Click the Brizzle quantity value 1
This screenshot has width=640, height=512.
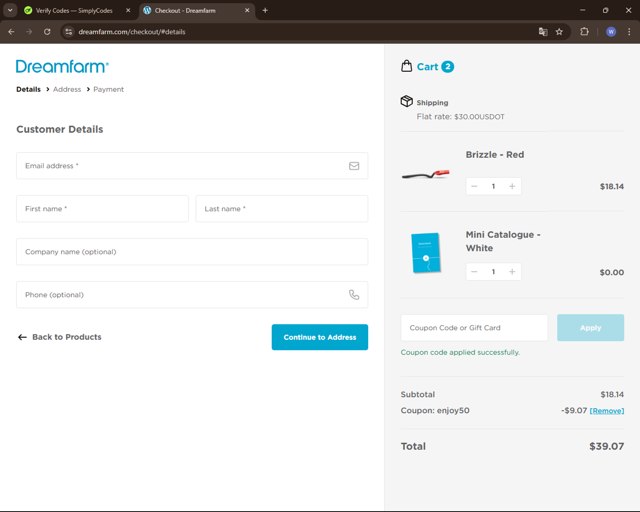(x=493, y=186)
